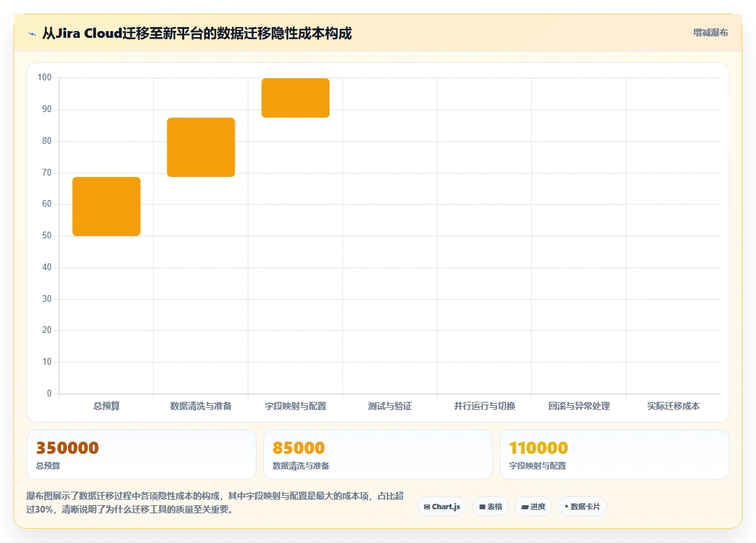This screenshot has height=543, width=756.
Task: Select the 总预算 waterfall bar
Action: tap(107, 207)
